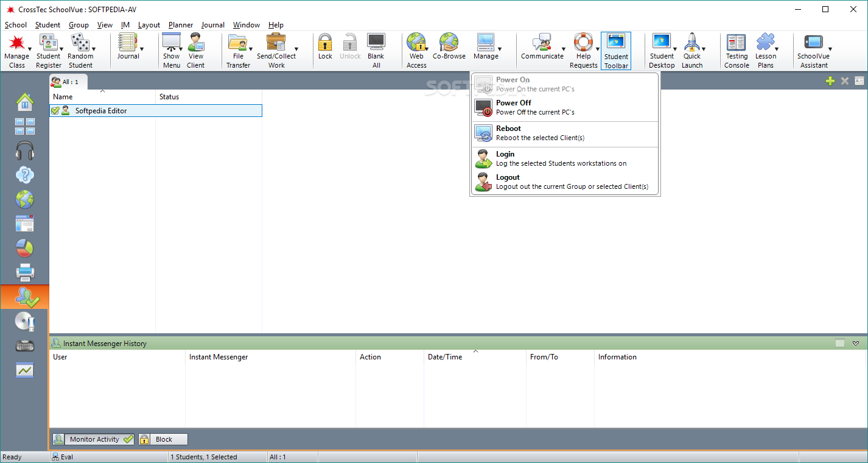Image resolution: width=868 pixels, height=463 pixels.
Task: Select Login from the Manage dropdown
Action: [x=565, y=159]
